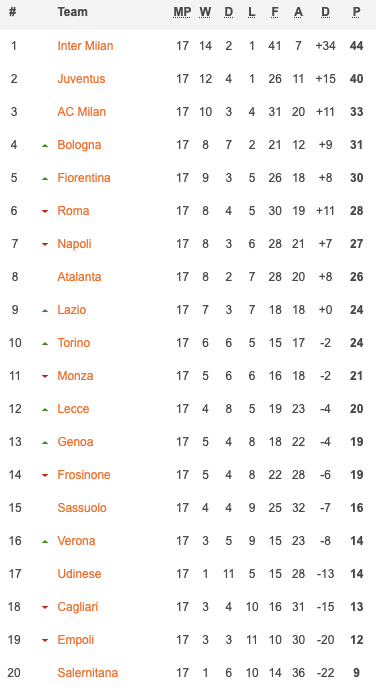Viewport: 376px width, 690px height.
Task: Open the Juventus team page
Action: [81, 79]
